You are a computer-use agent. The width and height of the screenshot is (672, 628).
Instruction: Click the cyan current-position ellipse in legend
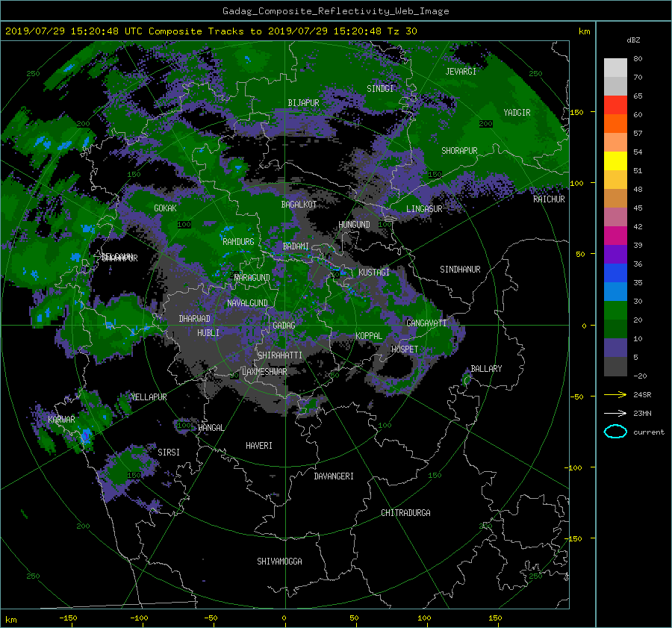pos(615,432)
